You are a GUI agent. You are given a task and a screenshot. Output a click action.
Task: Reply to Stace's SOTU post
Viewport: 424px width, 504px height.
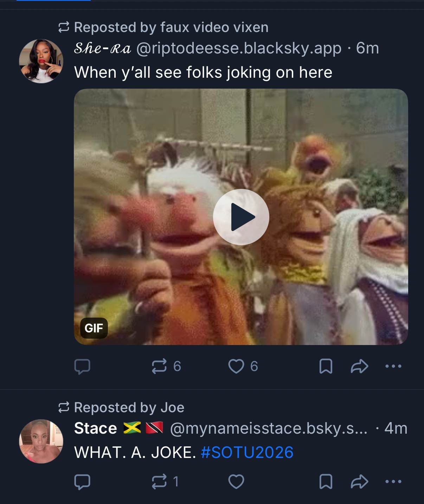(x=82, y=481)
